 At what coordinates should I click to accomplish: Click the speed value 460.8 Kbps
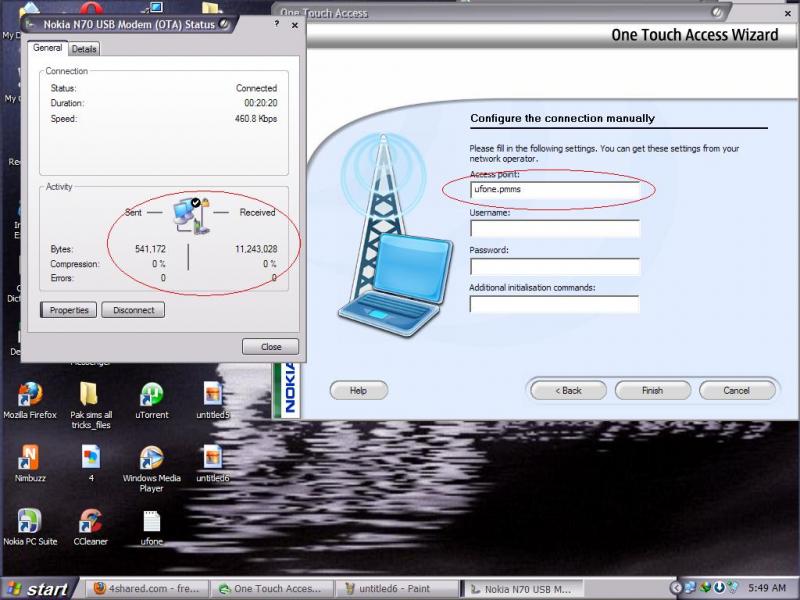click(256, 119)
